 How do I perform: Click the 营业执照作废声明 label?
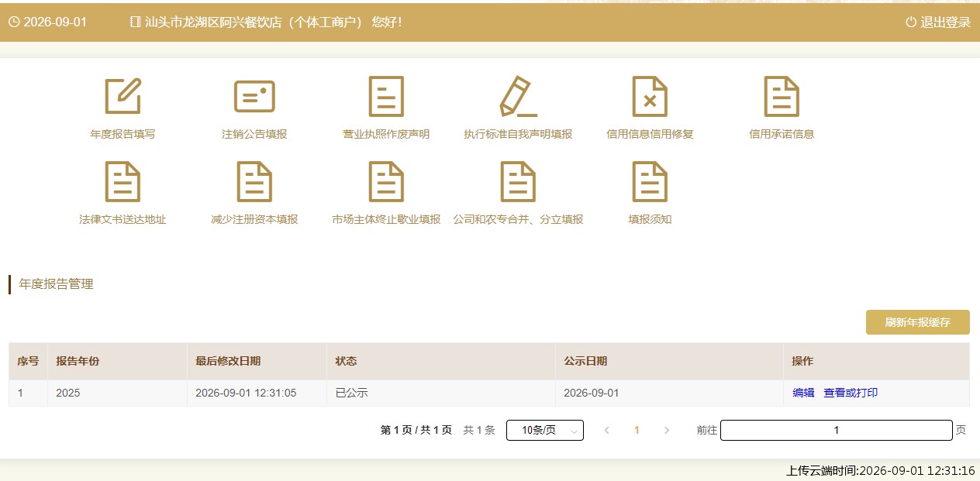coord(386,134)
